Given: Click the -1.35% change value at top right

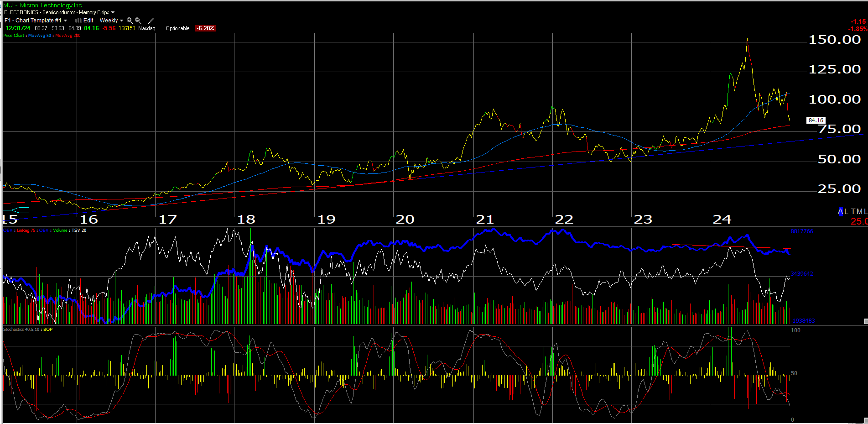Looking at the screenshot, I should tap(858, 29).
